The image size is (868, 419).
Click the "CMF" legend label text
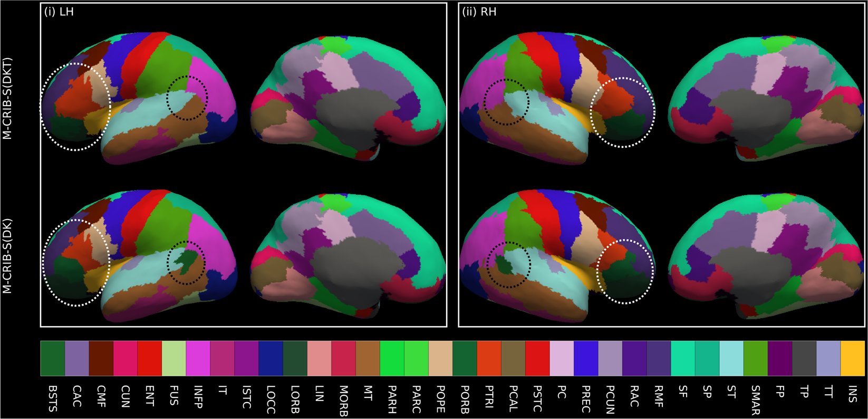(x=101, y=396)
